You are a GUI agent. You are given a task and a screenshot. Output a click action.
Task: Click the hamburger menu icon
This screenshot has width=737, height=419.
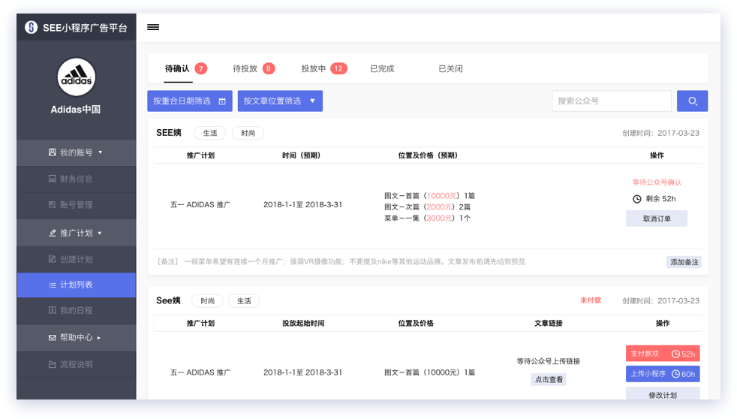click(153, 27)
